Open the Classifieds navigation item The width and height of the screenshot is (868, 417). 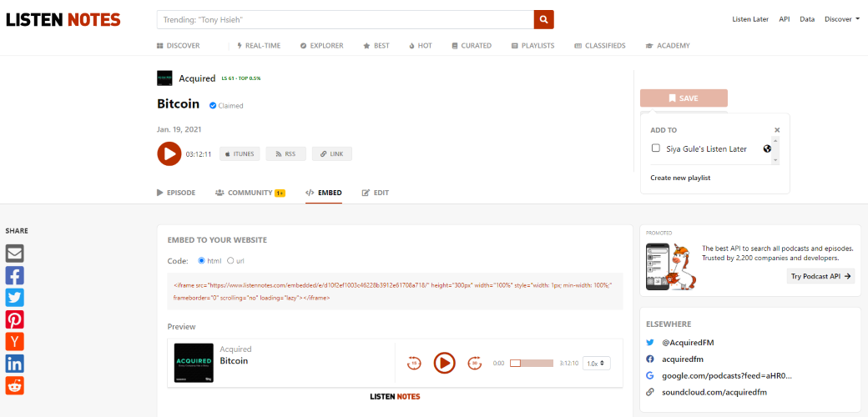tap(600, 46)
